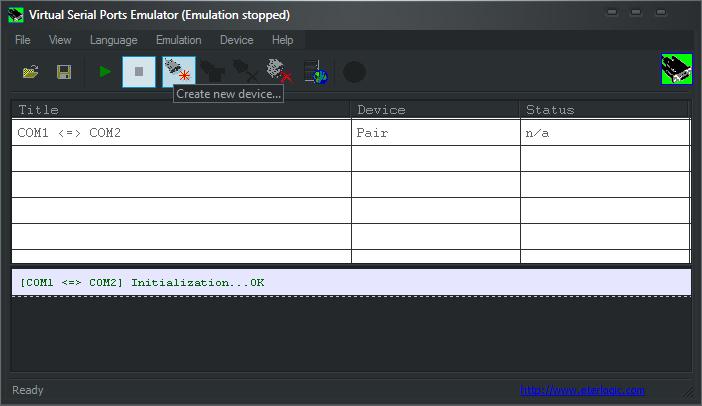Delete device using the red X icon
Viewport: 702px width, 406px height.
pyautogui.click(x=279, y=71)
